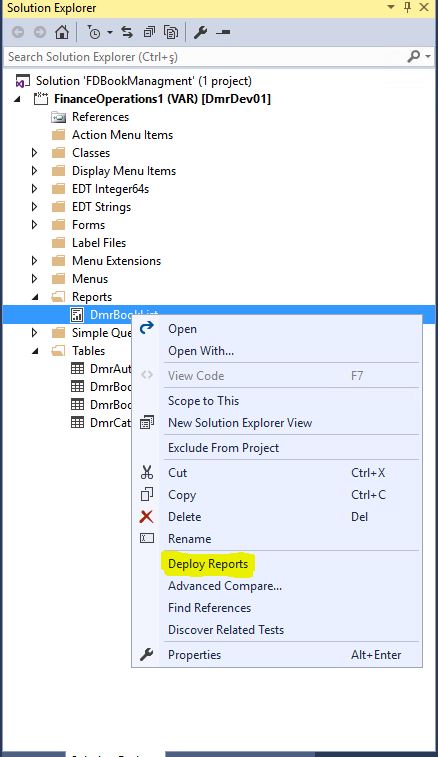438x757 pixels.
Task: Click the Pending Changes Filter clock icon
Action: tap(94, 32)
